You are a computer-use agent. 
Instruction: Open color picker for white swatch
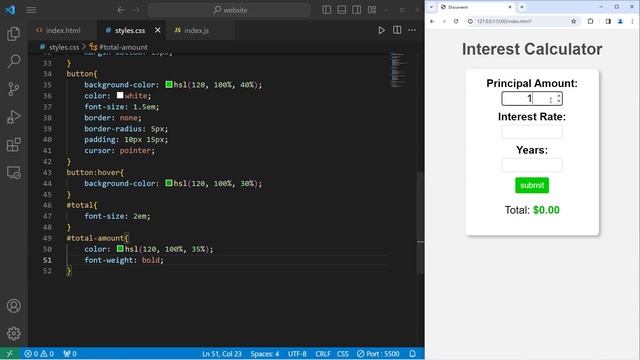tap(120, 96)
